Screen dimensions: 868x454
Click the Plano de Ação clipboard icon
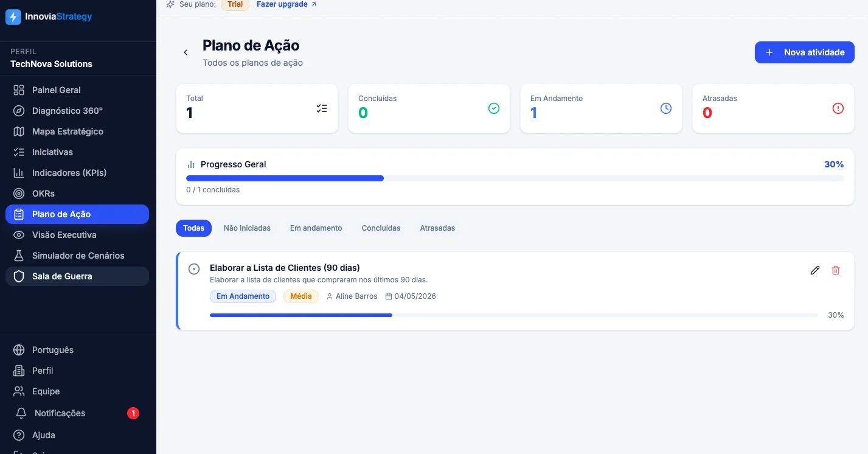[19, 214]
